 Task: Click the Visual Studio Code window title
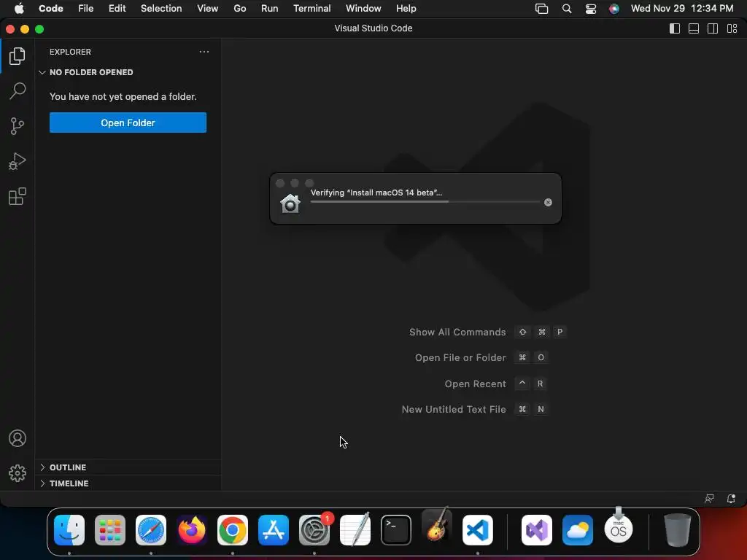(x=373, y=28)
